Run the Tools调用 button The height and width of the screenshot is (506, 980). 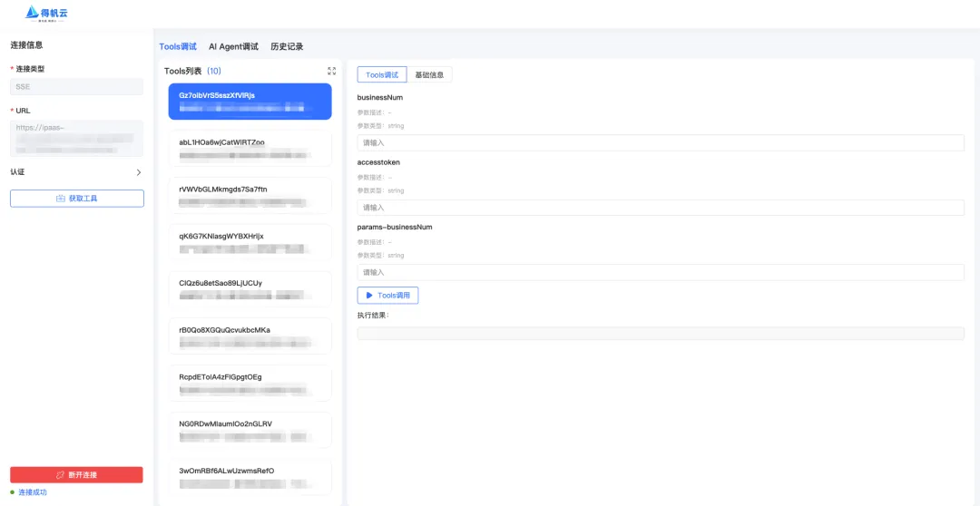(387, 296)
